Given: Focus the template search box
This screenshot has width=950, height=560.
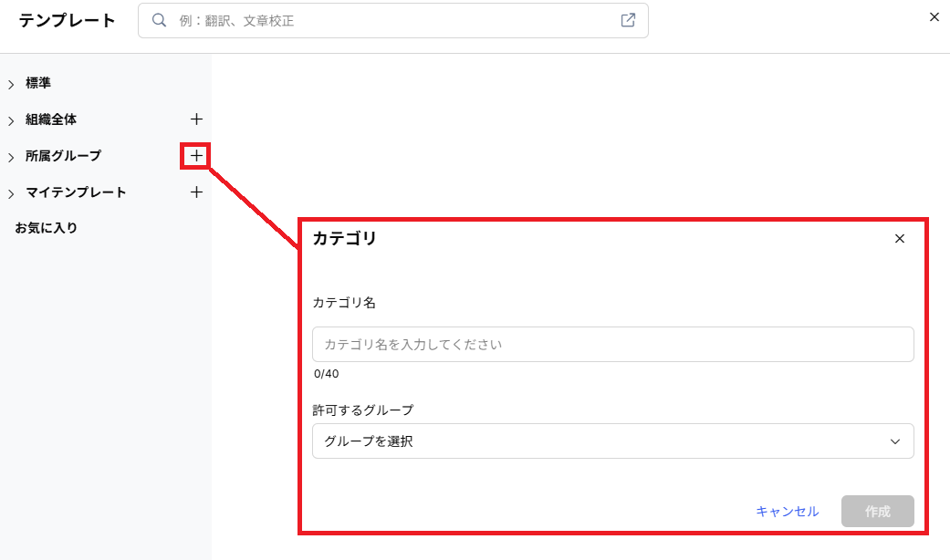Looking at the screenshot, I should [x=393, y=21].
